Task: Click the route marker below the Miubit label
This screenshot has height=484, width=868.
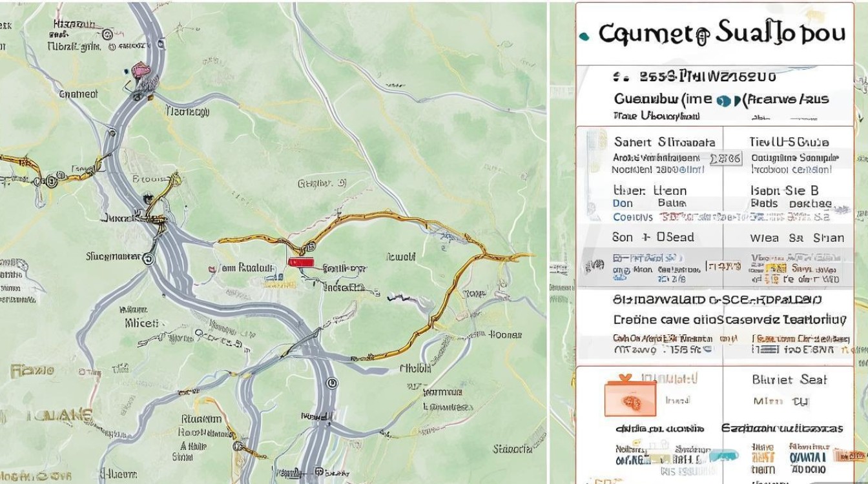Action: click(332, 383)
